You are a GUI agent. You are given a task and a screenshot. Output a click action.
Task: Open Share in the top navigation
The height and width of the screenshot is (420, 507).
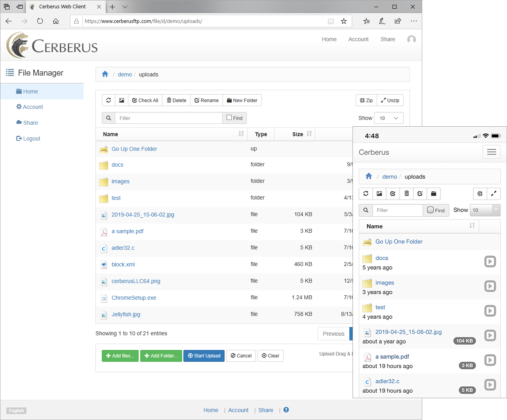[x=387, y=39]
